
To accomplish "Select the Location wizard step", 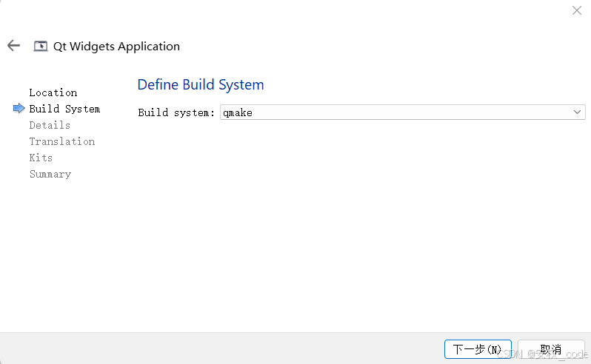I will point(53,92).
